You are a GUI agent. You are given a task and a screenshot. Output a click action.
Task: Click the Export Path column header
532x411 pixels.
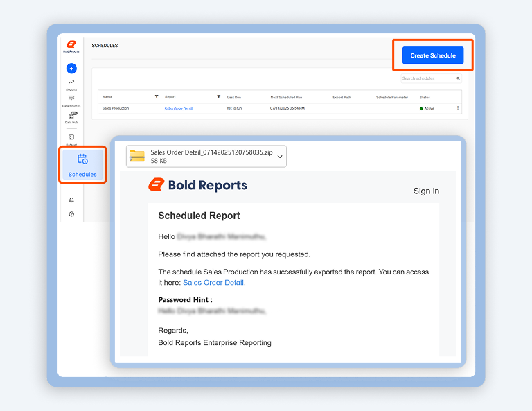[342, 98]
